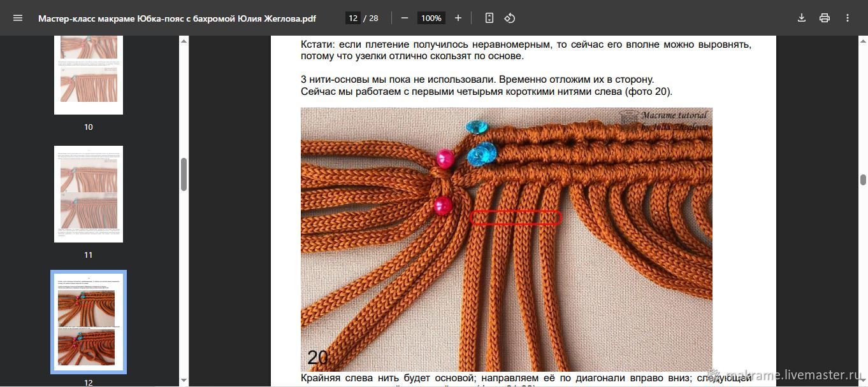The height and width of the screenshot is (387, 868).
Task: Click the fit to page icon
Action: pos(489,18)
